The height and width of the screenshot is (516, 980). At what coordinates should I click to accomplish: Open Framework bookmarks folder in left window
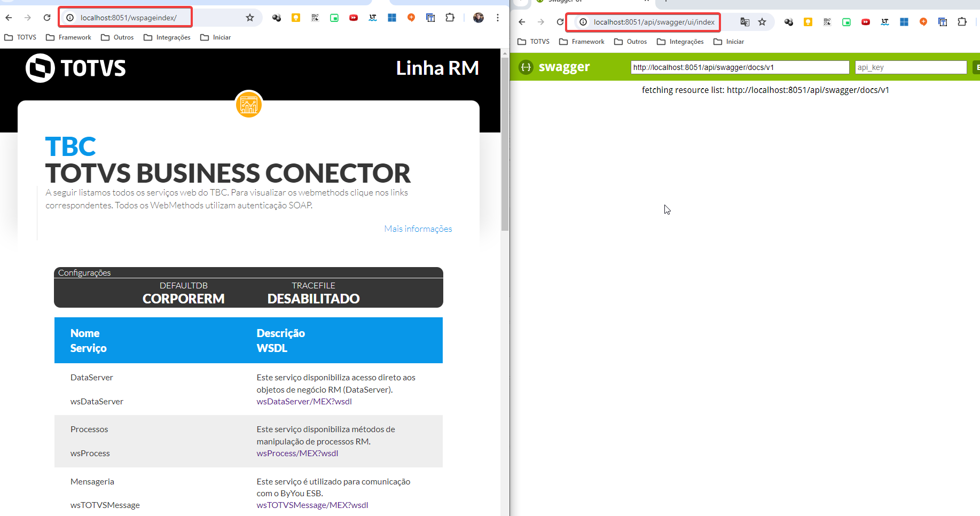[x=68, y=37]
